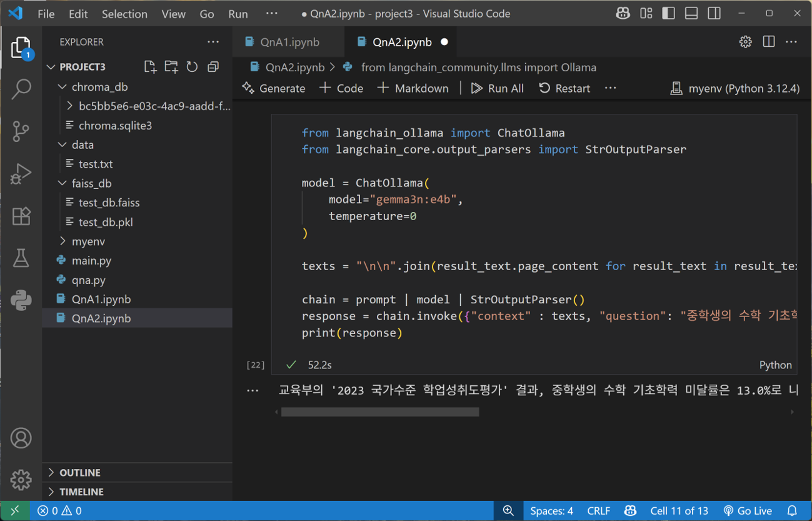Click the cell output horizontal scrollbar
Image resolution: width=812 pixels, height=521 pixels.
(380, 412)
